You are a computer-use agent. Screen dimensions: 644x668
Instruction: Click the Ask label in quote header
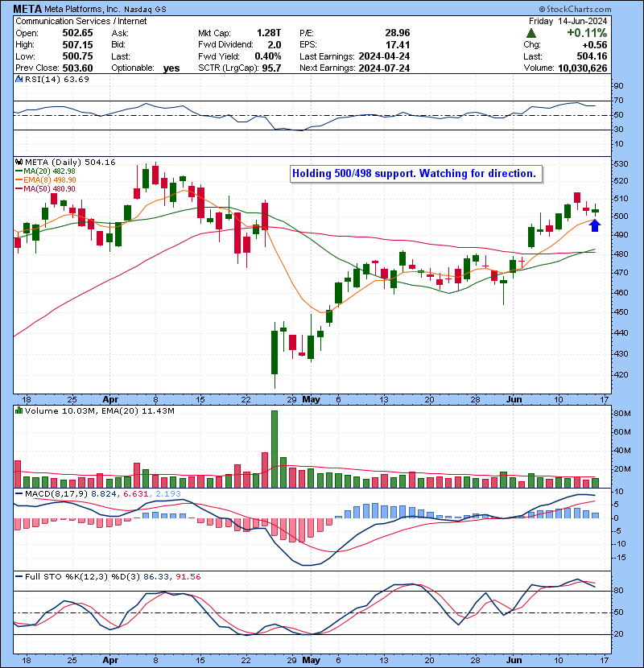(x=120, y=33)
